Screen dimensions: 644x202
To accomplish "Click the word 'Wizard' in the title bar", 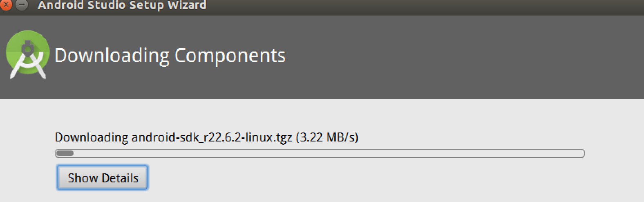I will tap(187, 5).
